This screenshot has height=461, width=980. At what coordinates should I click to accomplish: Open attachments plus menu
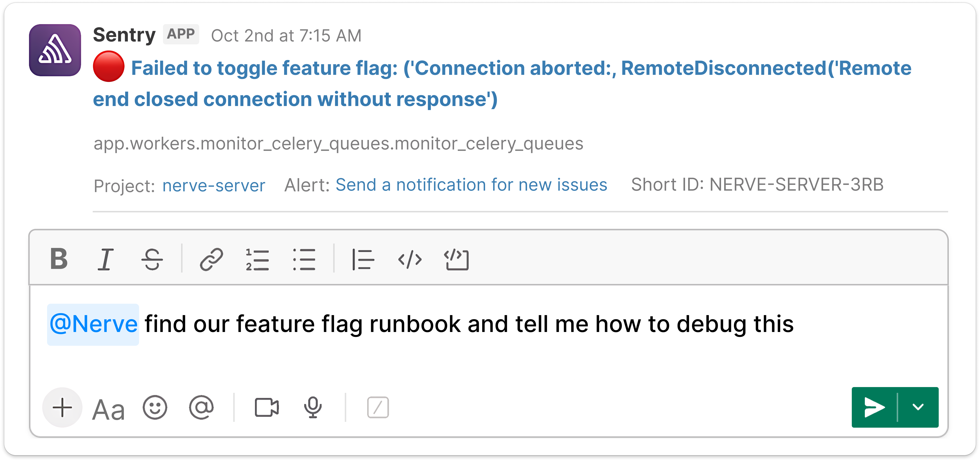tap(62, 407)
